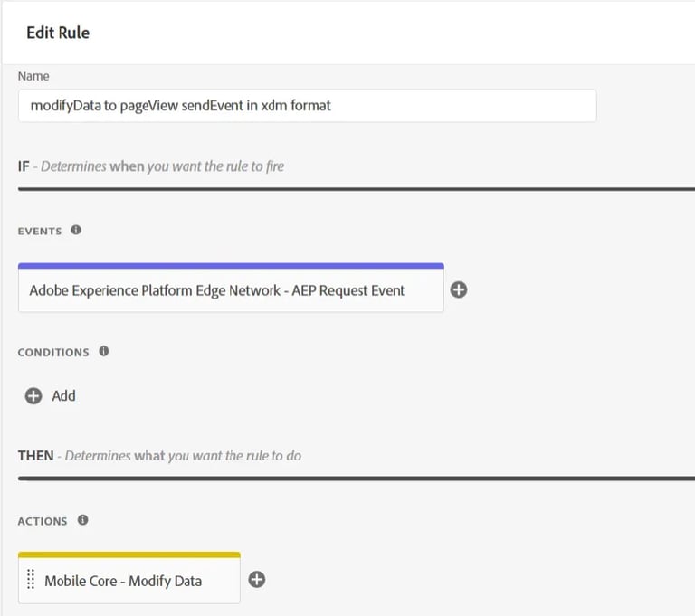Click the Name field label
695x616 pixels.
point(33,76)
